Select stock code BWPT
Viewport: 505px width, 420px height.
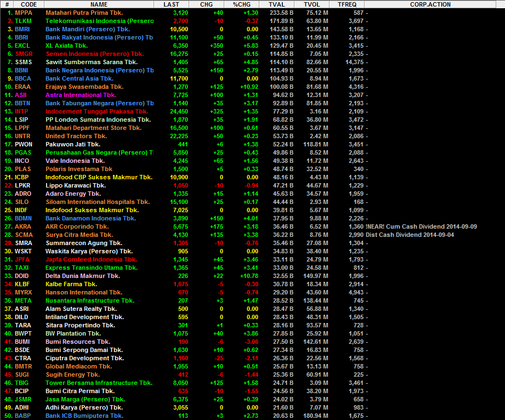[x=23, y=333]
